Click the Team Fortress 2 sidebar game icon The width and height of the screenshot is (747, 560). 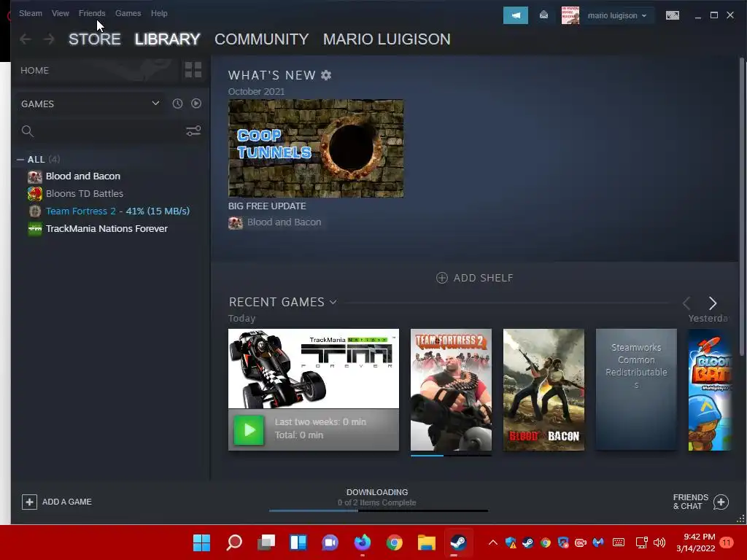point(35,211)
